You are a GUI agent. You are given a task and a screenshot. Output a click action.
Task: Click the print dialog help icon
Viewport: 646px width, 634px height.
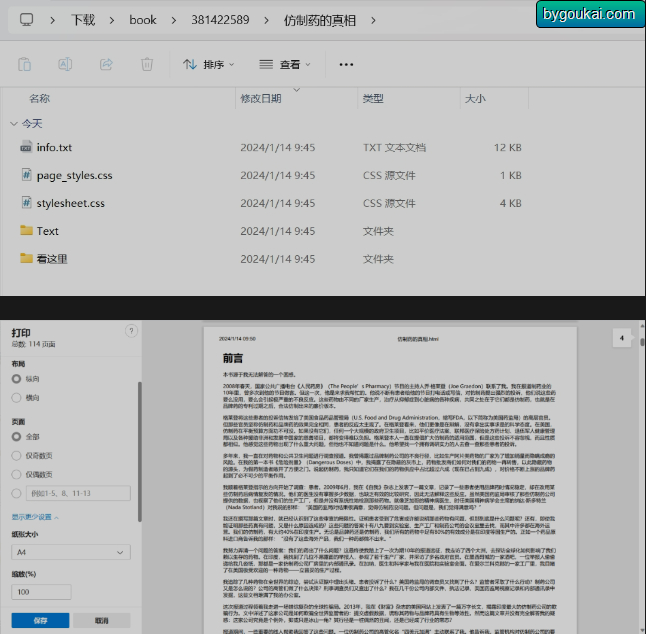click(x=131, y=331)
